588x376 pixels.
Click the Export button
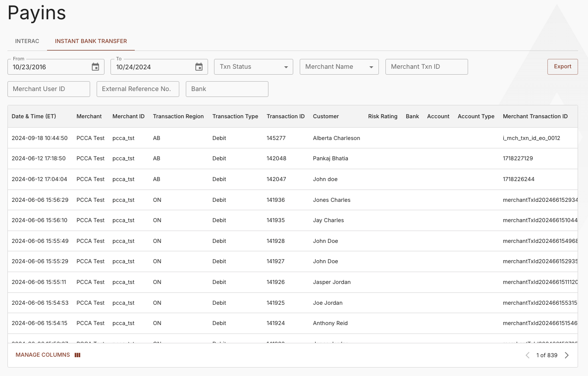point(562,66)
